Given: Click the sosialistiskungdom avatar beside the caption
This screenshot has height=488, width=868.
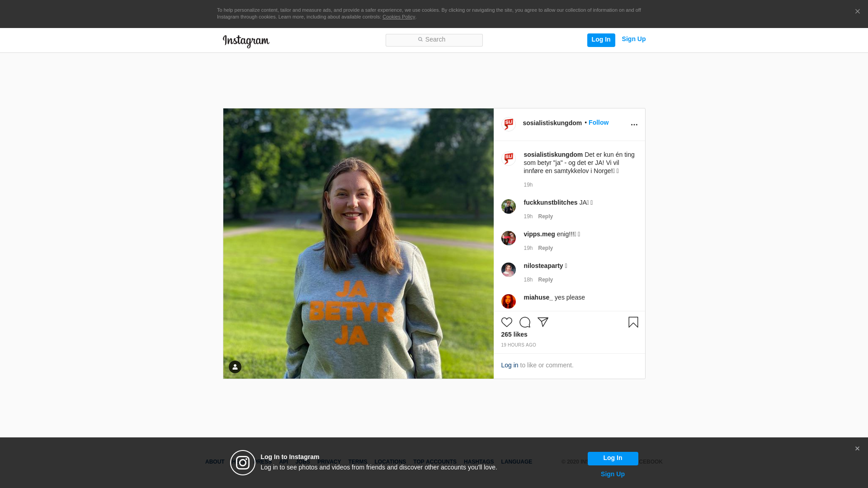Looking at the screenshot, I should (x=509, y=159).
